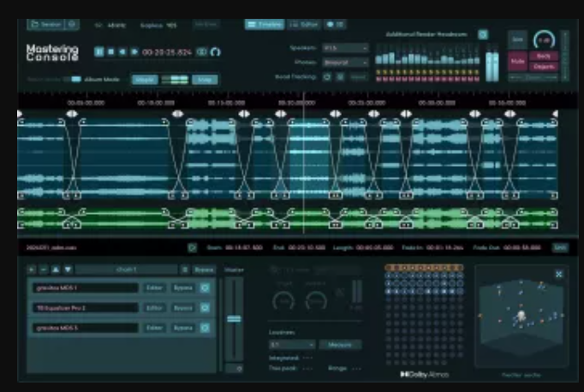
Task: Switch to the Timeline tab
Action: (265, 25)
